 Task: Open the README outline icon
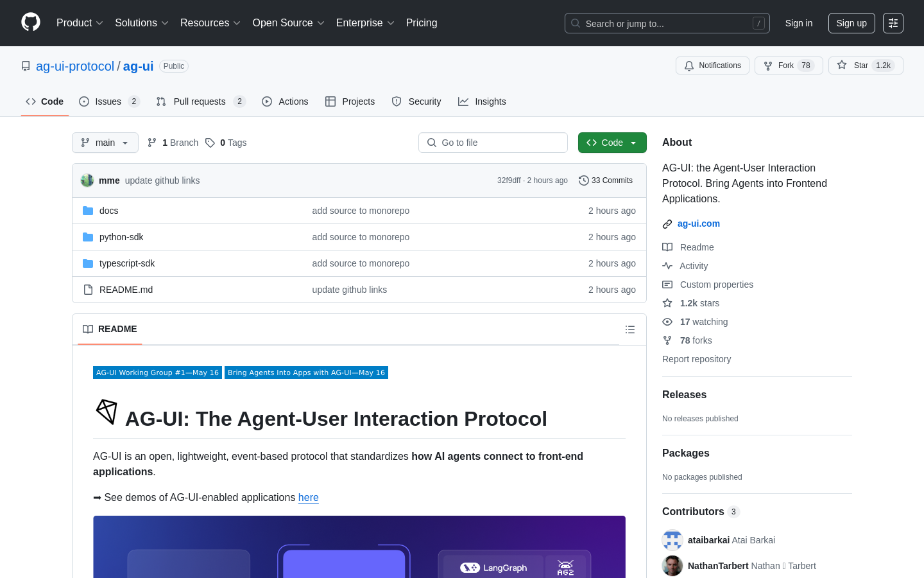point(630,329)
